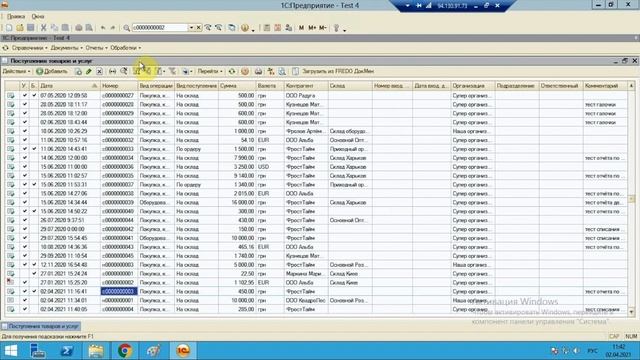The width and height of the screenshot is (640, 360).
Task: Click the M- memory subtract button
Action: pos(322,28)
